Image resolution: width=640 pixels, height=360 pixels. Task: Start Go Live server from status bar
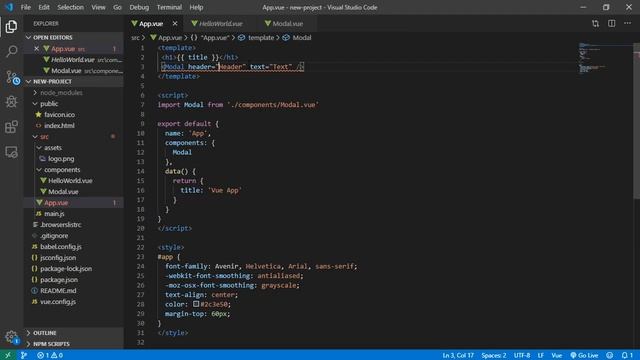[x=584, y=356]
